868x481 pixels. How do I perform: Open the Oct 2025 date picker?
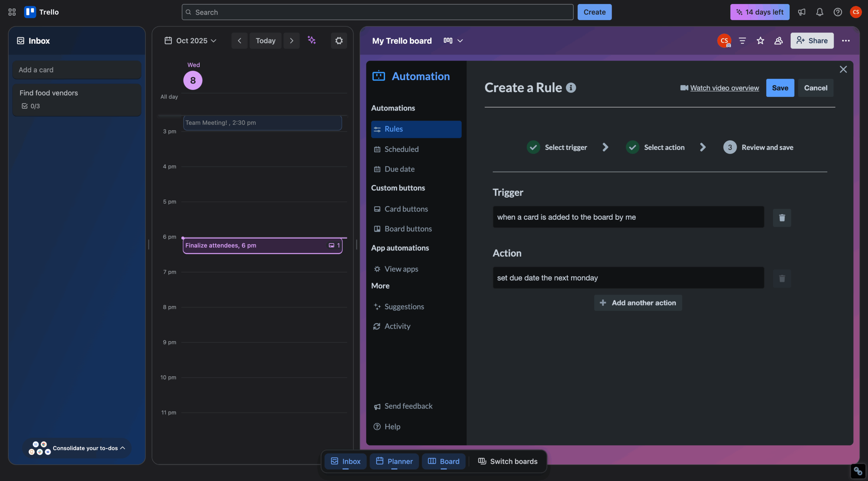pos(191,40)
